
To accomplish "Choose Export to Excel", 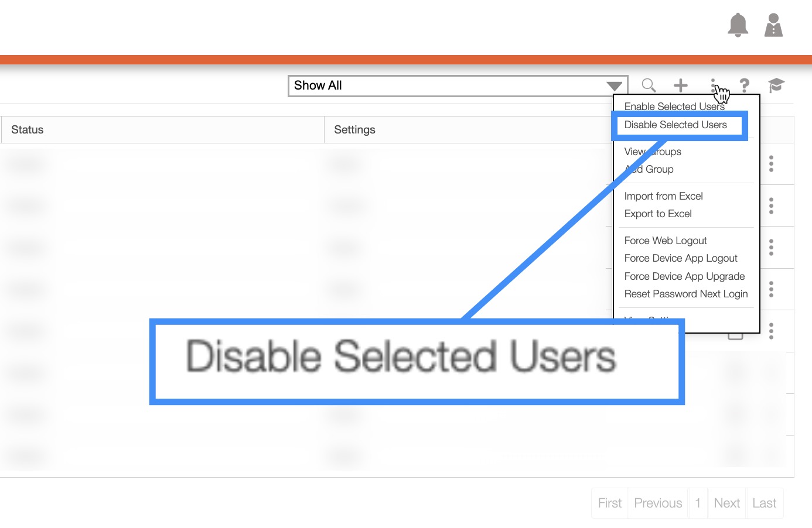I will (658, 214).
